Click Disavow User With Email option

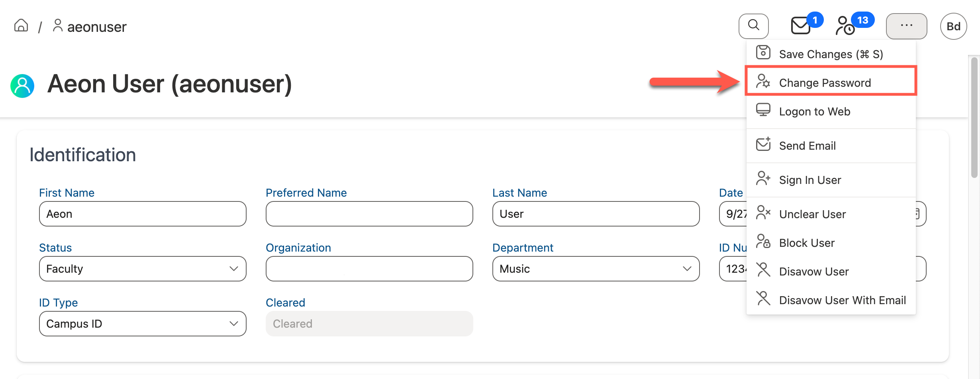tap(842, 300)
